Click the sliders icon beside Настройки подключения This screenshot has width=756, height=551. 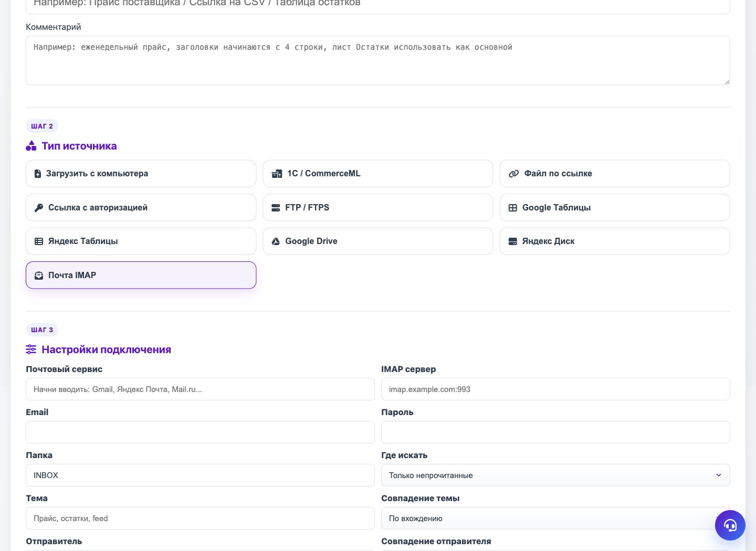click(31, 349)
